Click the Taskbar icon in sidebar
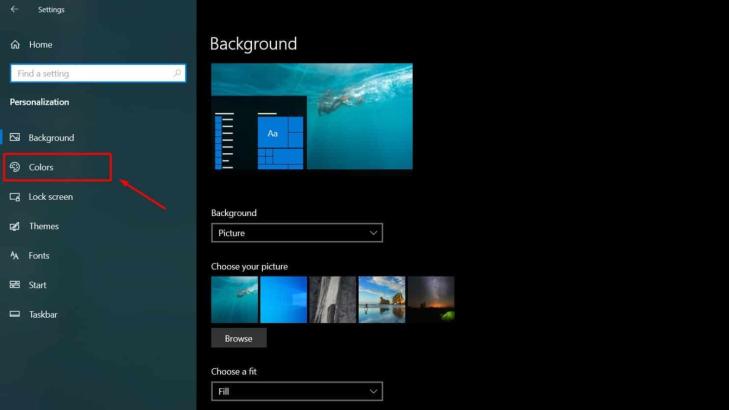The width and height of the screenshot is (729, 410). coord(15,314)
